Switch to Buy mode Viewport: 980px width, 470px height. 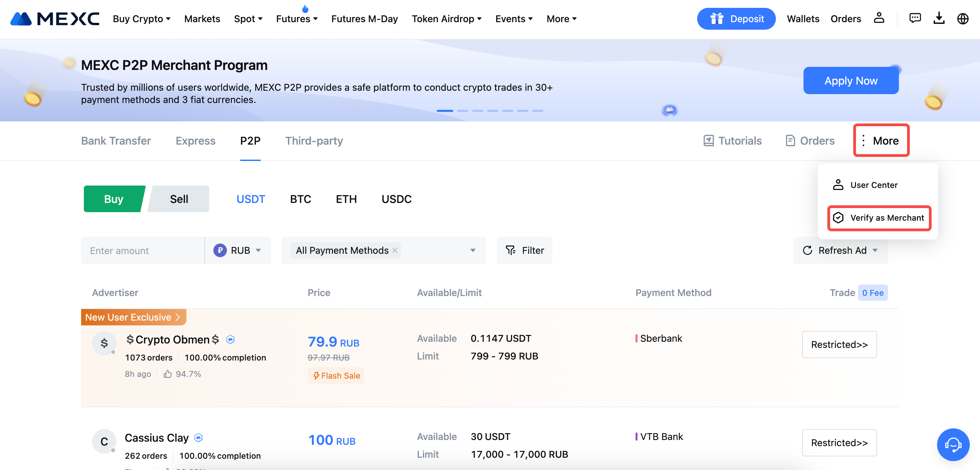point(114,199)
